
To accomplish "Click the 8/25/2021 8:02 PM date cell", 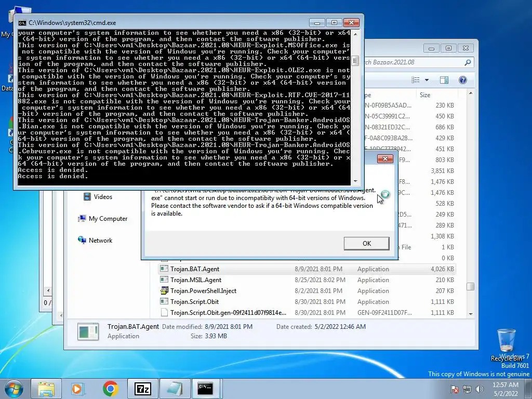I will (x=320, y=280).
